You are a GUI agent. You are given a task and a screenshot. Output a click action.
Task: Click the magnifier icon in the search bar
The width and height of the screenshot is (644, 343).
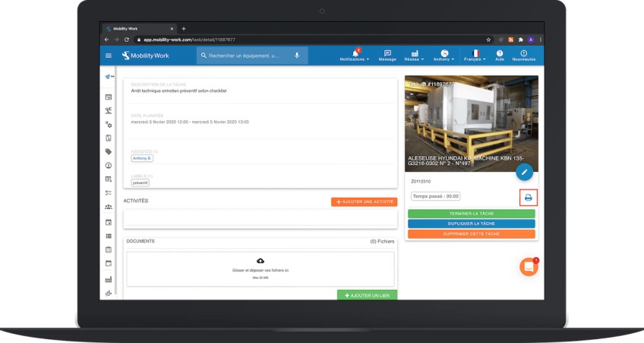(x=204, y=56)
